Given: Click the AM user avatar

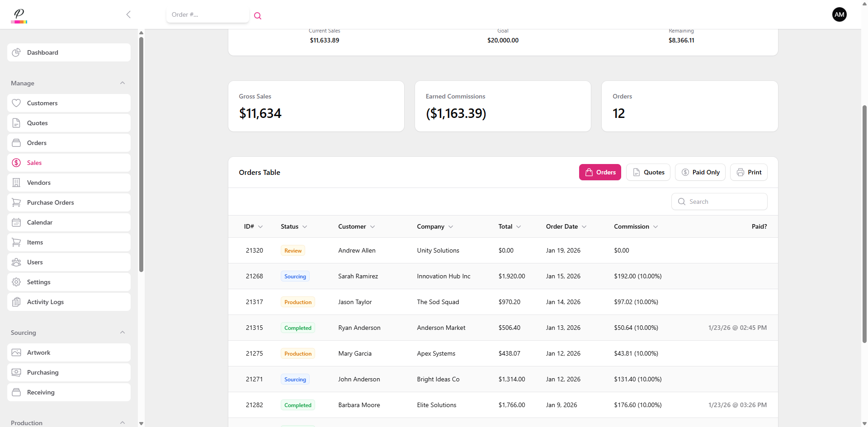Looking at the screenshot, I should (x=839, y=14).
